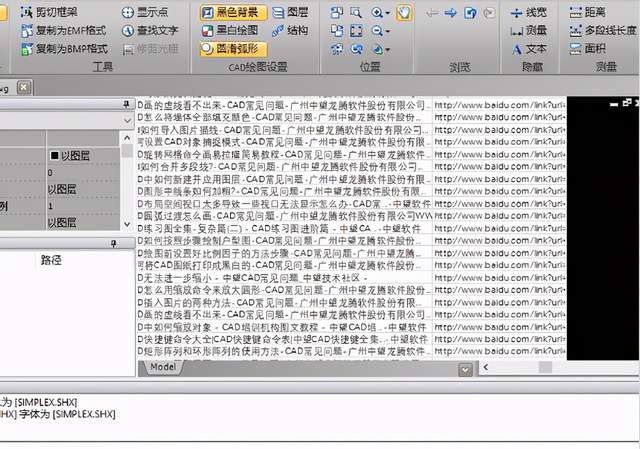
Task: Toggle 黑白绘图 black-white drawing option
Action: 230,31
